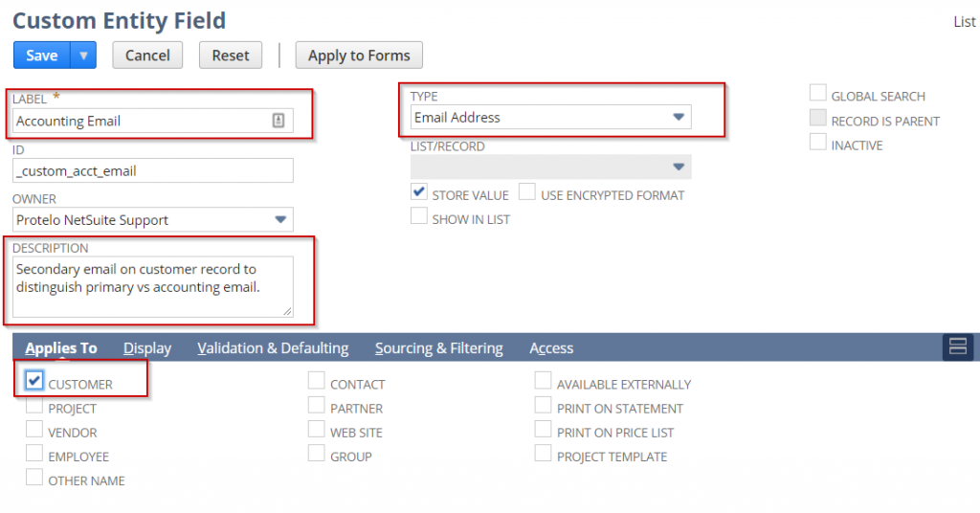The width and height of the screenshot is (980, 513).
Task: Disable the Store Value checkbox
Action: coord(418,192)
